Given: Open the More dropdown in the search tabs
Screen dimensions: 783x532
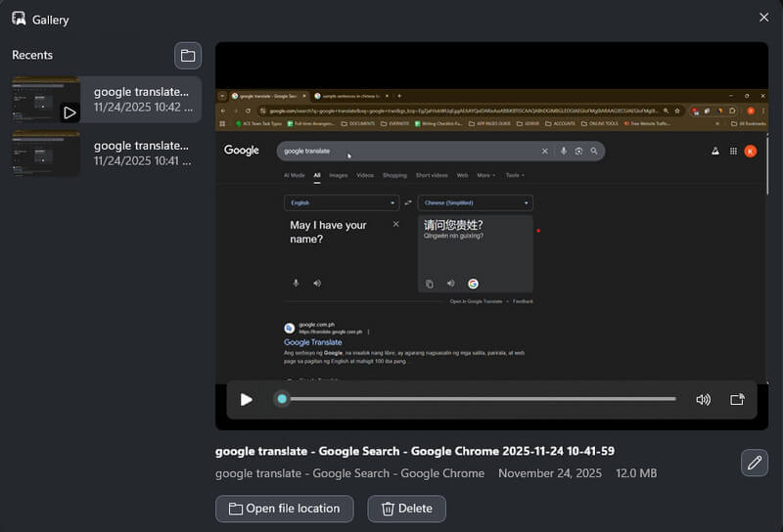Looking at the screenshot, I should [485, 175].
